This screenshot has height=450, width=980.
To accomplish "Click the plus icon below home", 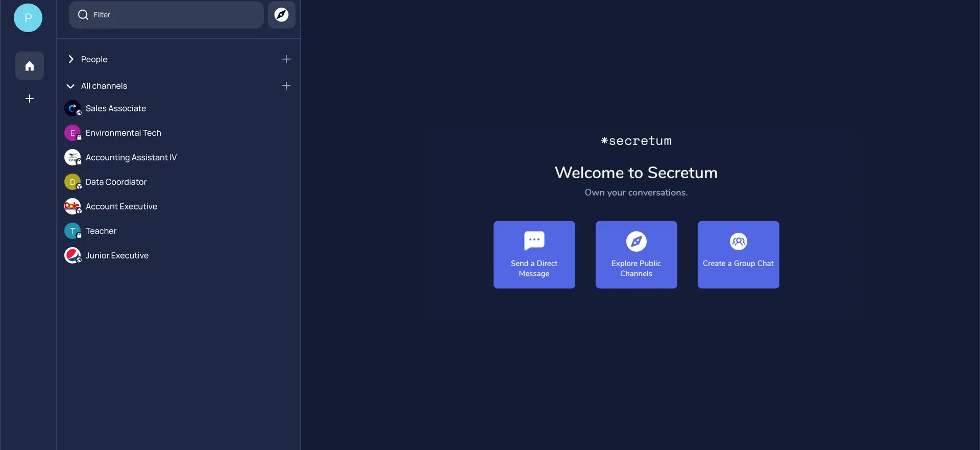I will point(30,99).
